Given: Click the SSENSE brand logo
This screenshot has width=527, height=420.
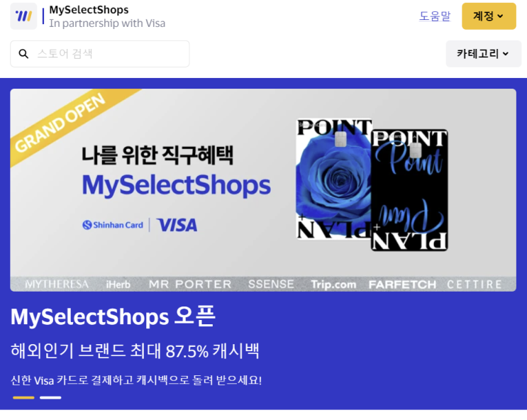Looking at the screenshot, I should coord(271,284).
